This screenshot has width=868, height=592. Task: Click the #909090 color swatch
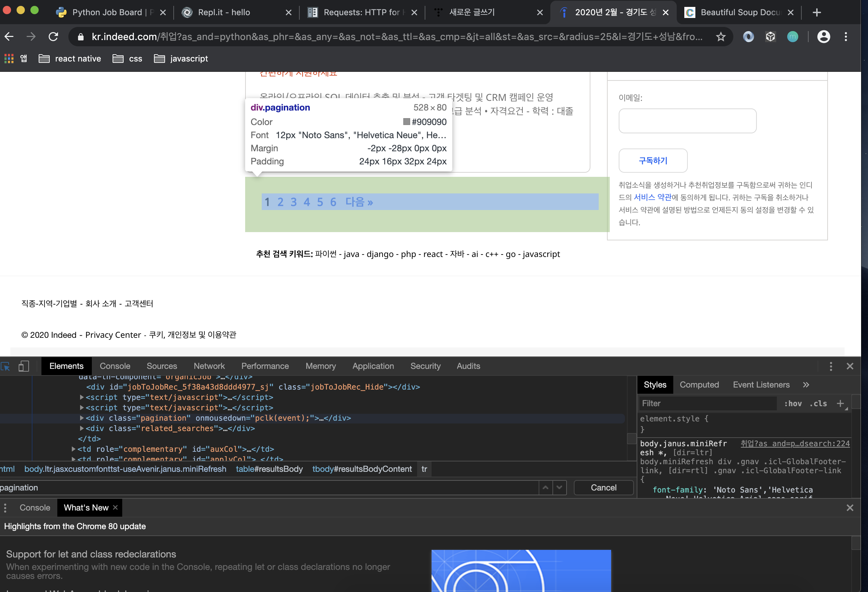[x=406, y=122]
